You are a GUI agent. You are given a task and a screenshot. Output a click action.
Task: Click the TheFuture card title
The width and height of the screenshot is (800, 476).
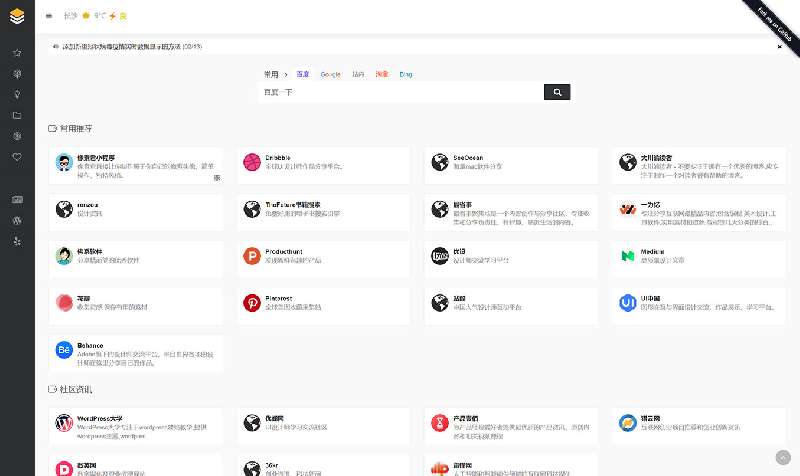pos(293,205)
